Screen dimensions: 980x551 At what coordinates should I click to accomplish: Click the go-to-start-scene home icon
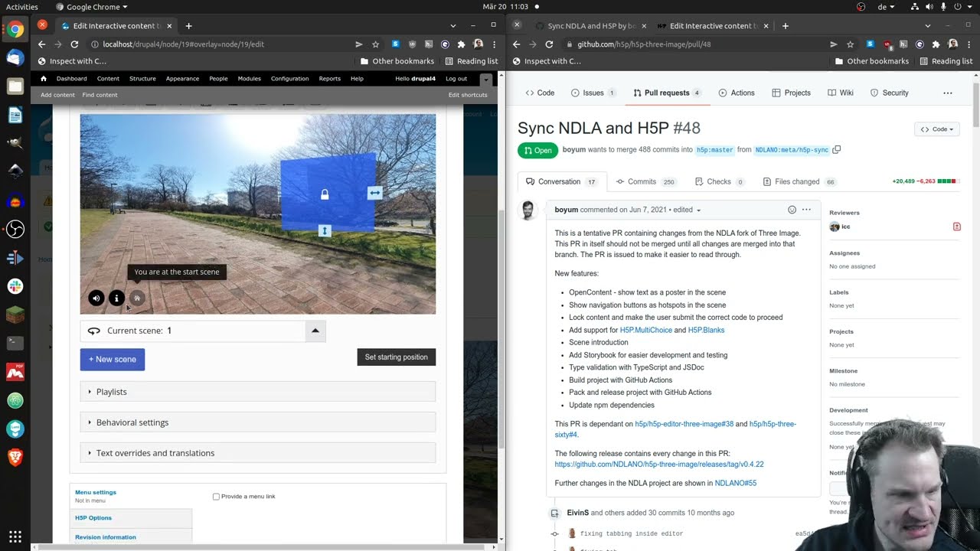point(137,298)
